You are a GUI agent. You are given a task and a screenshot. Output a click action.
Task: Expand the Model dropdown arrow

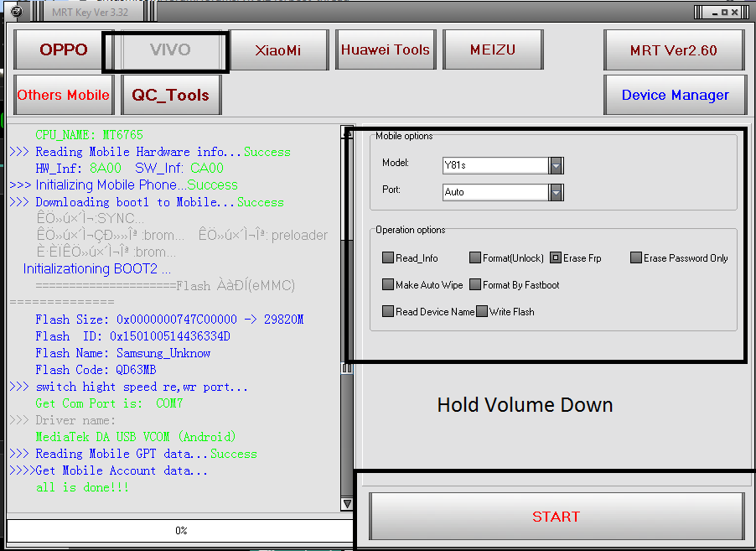[556, 165]
